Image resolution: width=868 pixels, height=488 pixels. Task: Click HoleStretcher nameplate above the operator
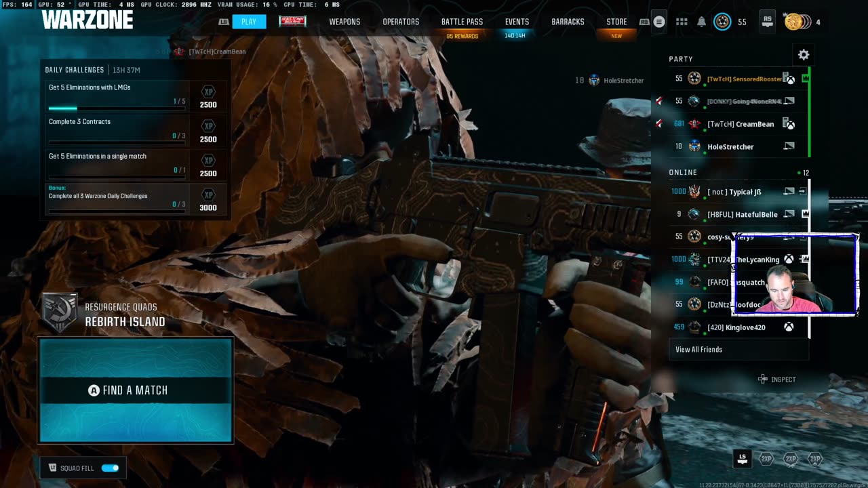point(610,80)
